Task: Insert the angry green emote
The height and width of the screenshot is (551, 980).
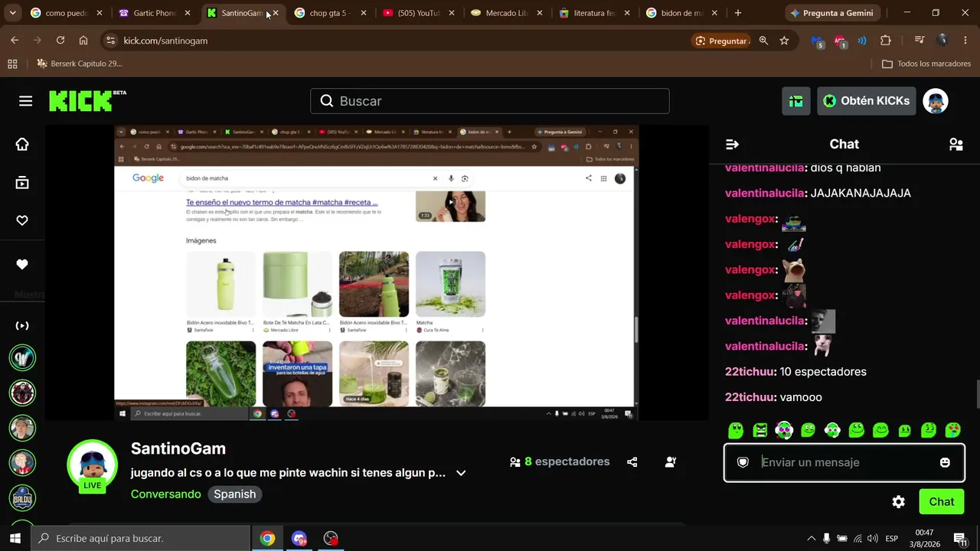Action: 760,430
